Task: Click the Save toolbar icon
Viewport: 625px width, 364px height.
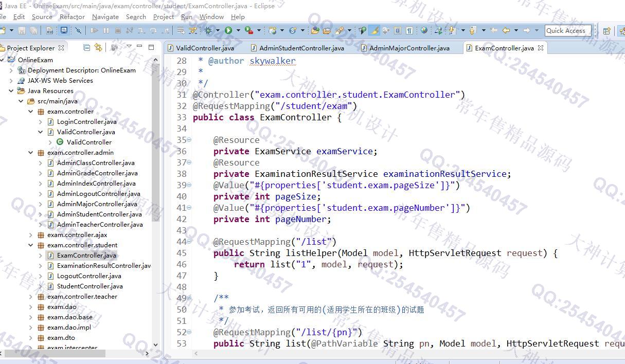Action: 22,30
